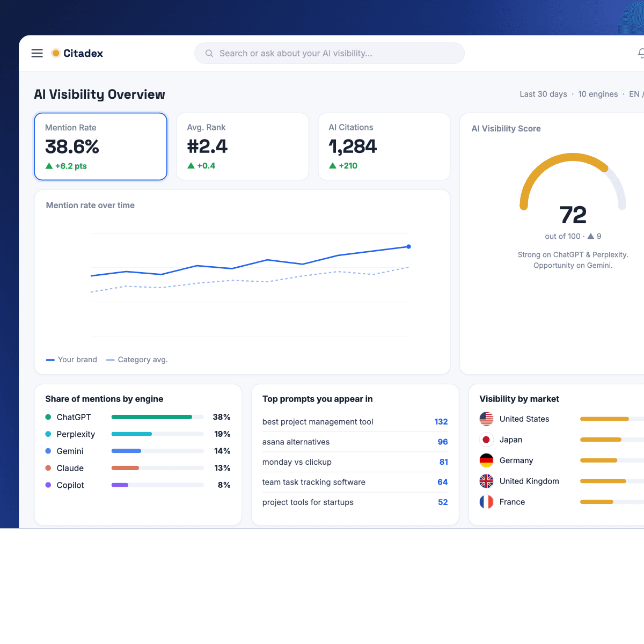This screenshot has height=644, width=644.
Task: Click the United Kingdom flag icon
Action: pos(486,481)
